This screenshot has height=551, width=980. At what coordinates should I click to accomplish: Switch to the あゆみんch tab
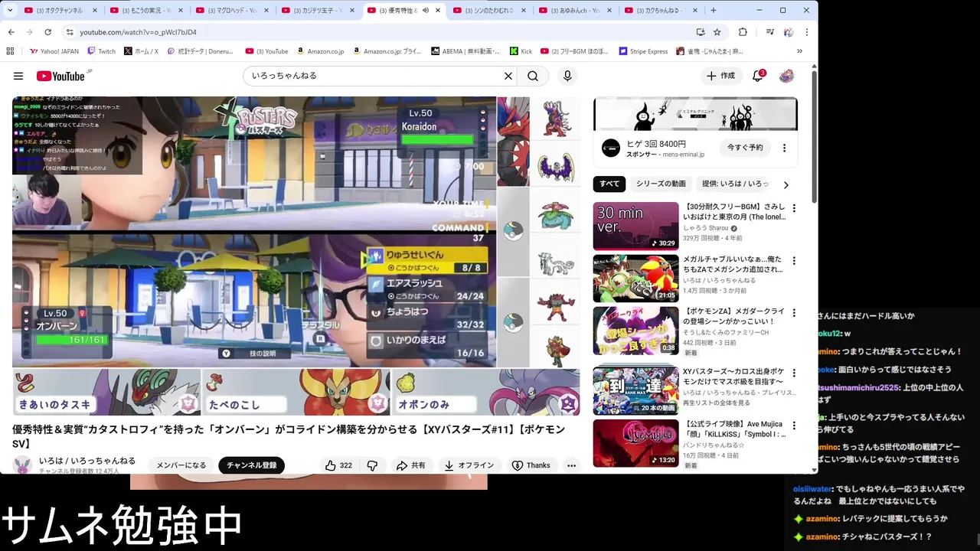point(574,11)
